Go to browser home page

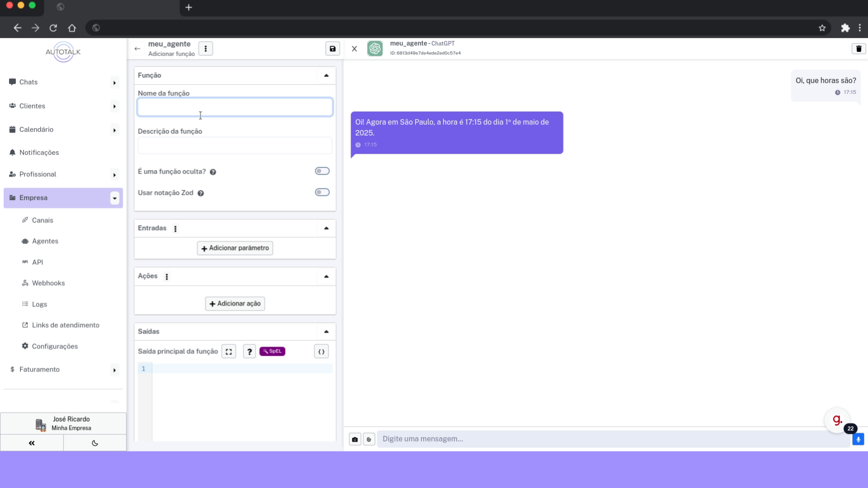tap(72, 28)
